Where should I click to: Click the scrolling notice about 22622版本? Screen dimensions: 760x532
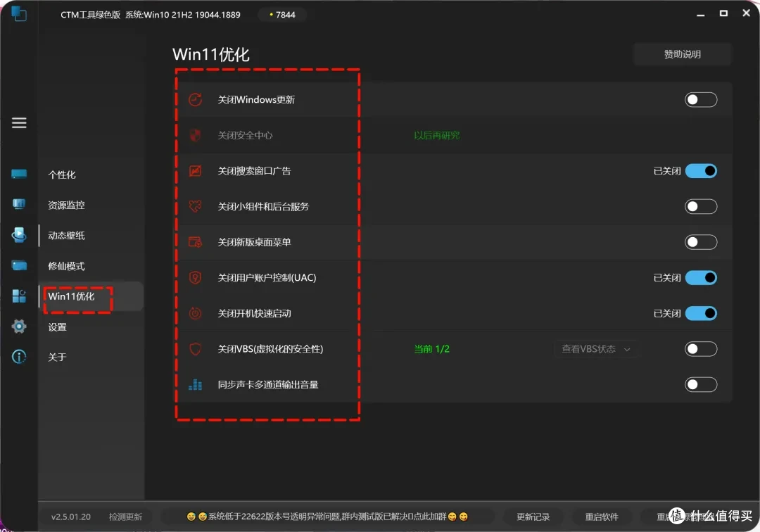pyautogui.click(x=328, y=517)
